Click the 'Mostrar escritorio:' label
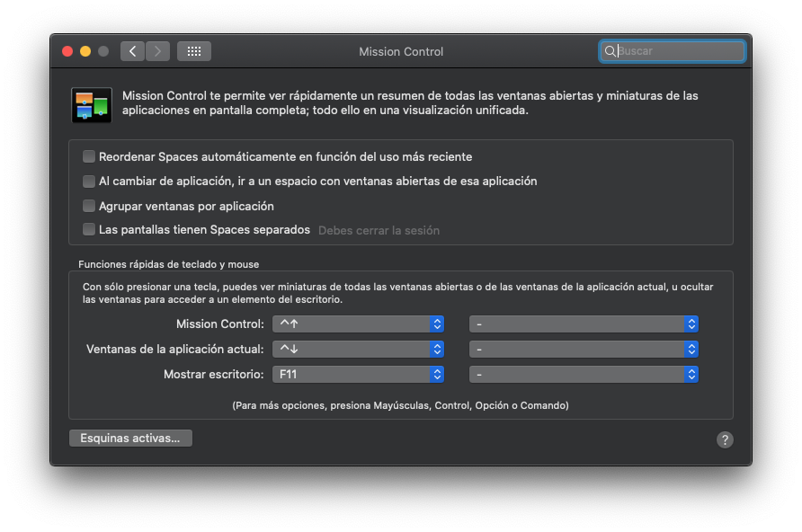This screenshot has height=532, width=802. tap(214, 374)
